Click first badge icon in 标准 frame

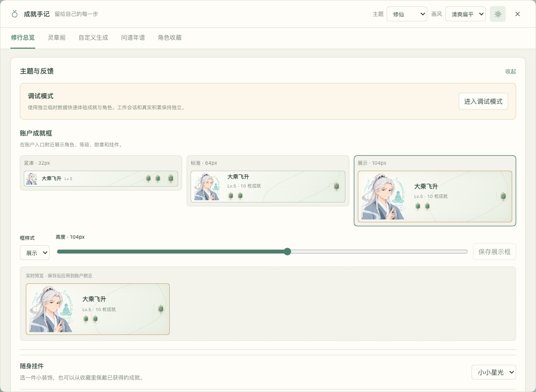coord(231,196)
